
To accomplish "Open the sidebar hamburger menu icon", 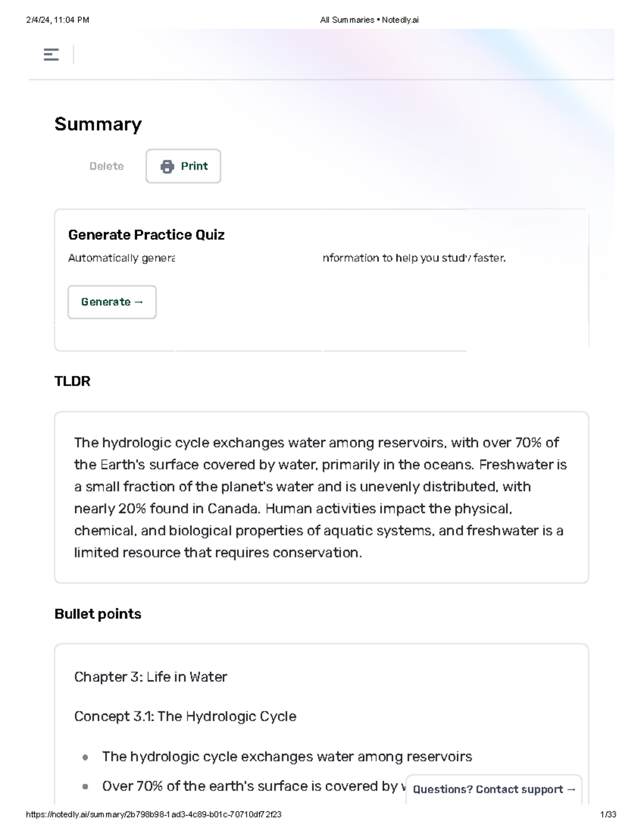I will (x=52, y=54).
